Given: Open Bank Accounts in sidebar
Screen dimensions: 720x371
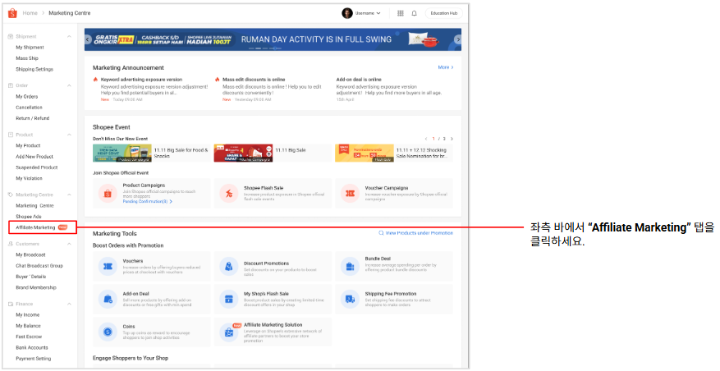Looking at the screenshot, I should point(32,348).
